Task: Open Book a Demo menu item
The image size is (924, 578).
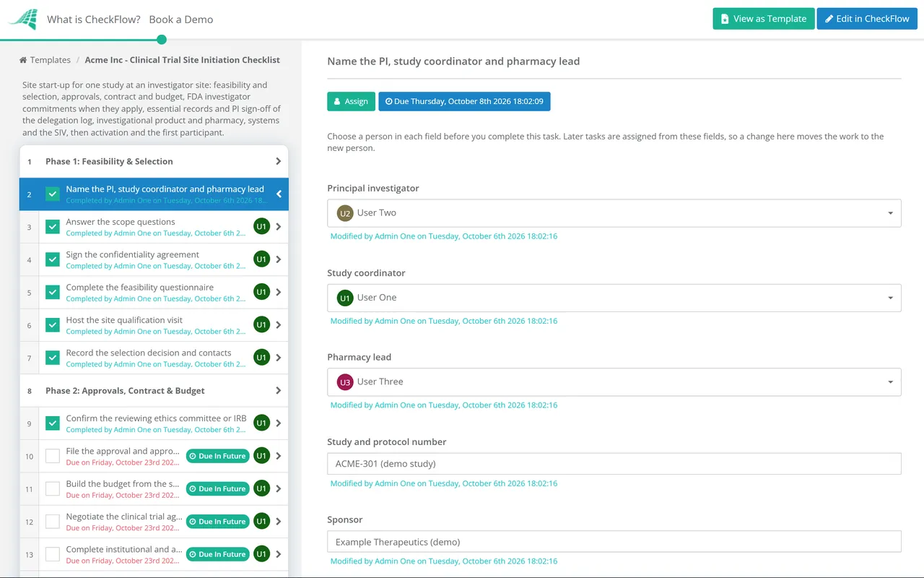Action: point(181,20)
